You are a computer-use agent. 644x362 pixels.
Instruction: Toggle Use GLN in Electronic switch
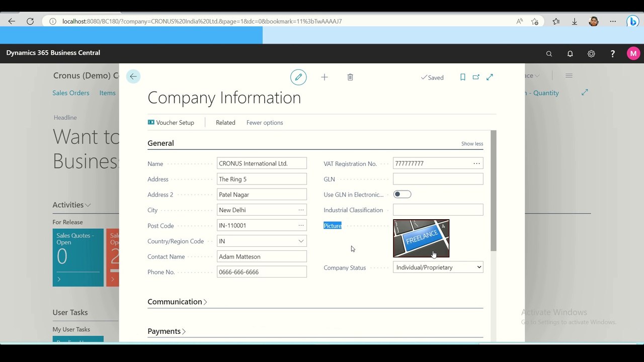402,195
